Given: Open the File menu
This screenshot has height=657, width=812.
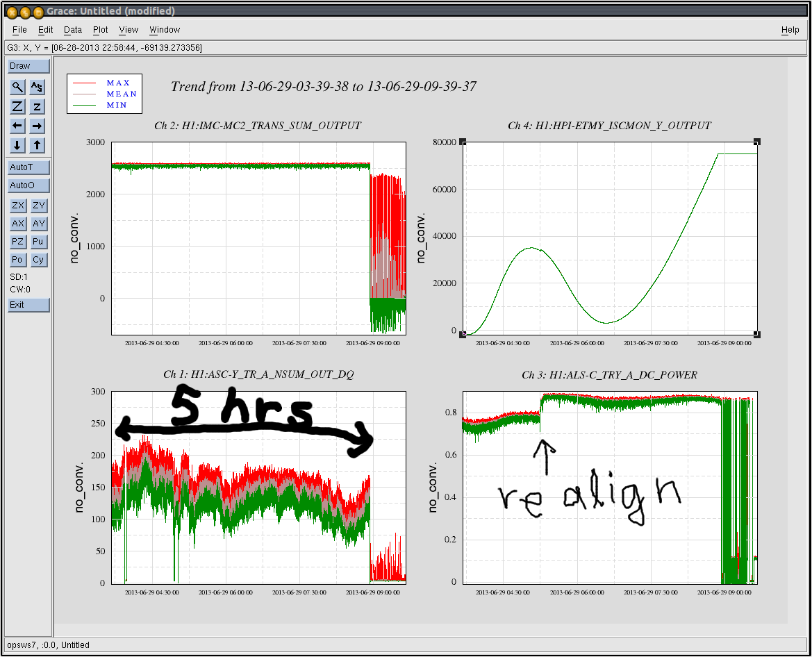Looking at the screenshot, I should point(19,30).
